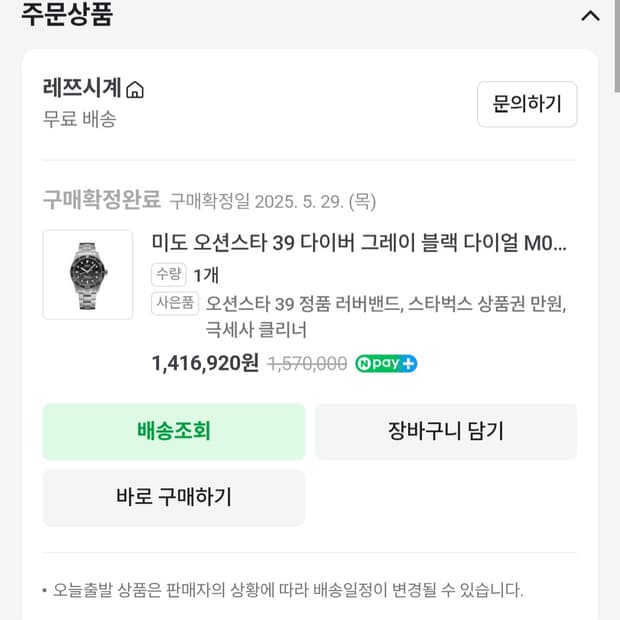The width and height of the screenshot is (620, 620).
Task: Click the 구매확정일 2025. 5. 29. date
Action: [272, 201]
